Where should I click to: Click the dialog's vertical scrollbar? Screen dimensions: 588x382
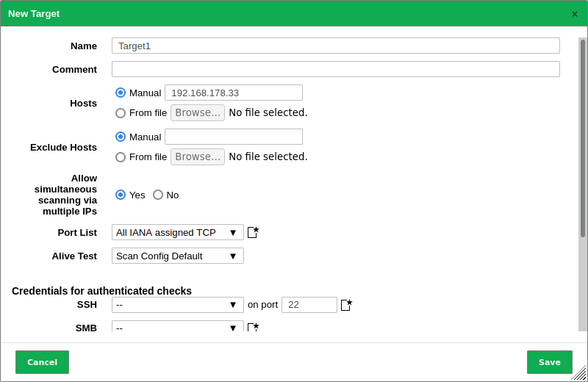583,138
